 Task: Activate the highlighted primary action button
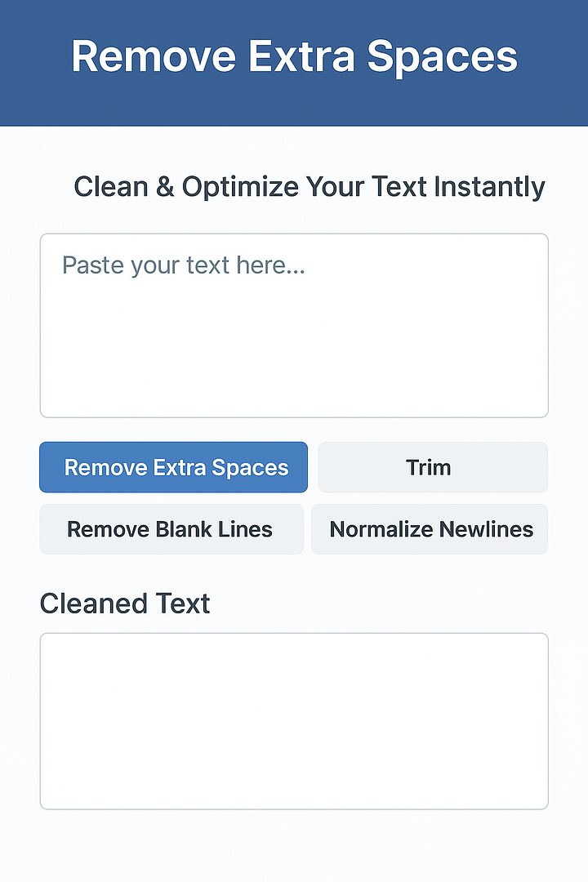173,467
